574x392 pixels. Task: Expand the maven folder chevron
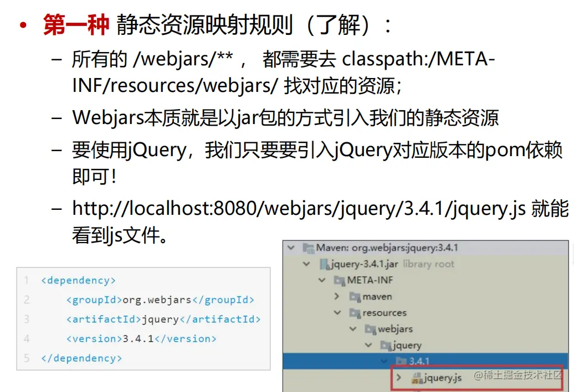[337, 296]
